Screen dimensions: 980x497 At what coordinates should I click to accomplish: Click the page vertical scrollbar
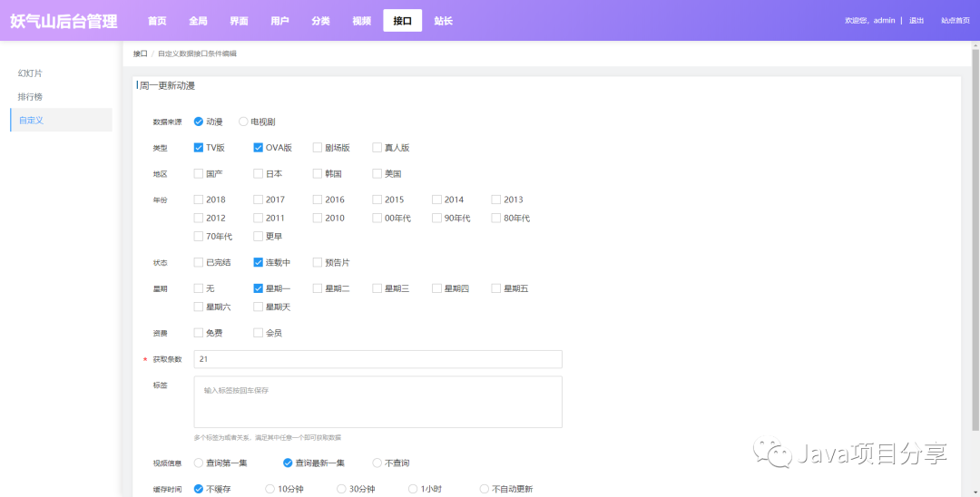click(x=975, y=238)
